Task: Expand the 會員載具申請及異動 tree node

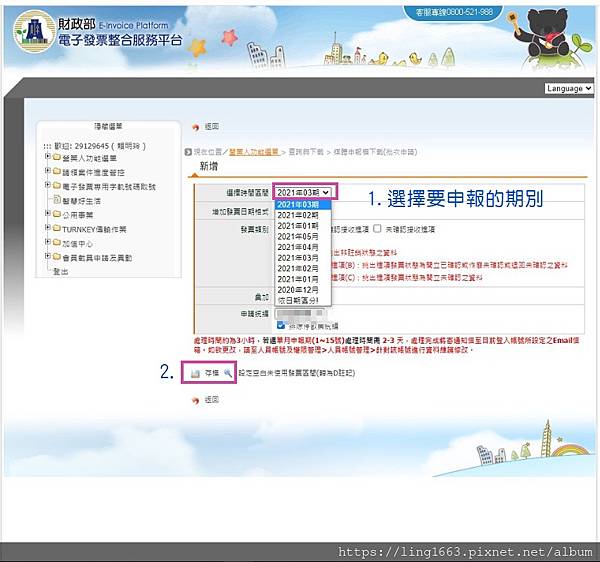Action: pyautogui.click(x=48, y=256)
